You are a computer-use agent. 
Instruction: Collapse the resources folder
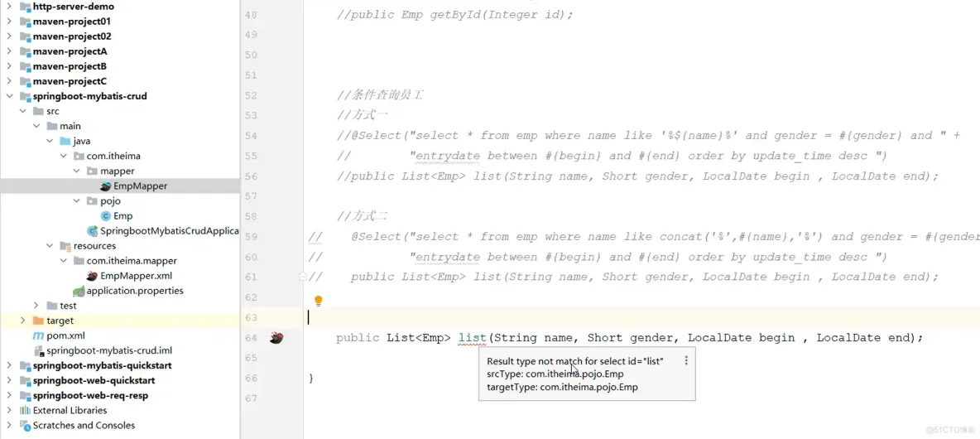point(50,246)
